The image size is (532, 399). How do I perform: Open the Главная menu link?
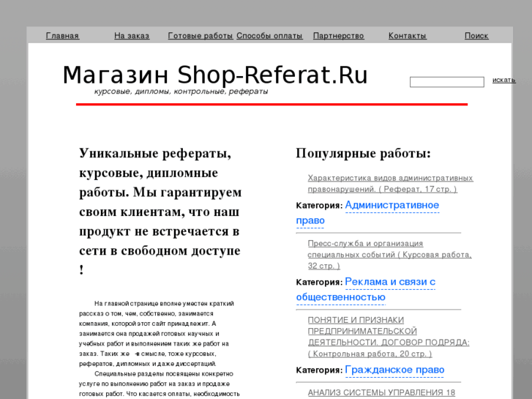click(x=62, y=36)
